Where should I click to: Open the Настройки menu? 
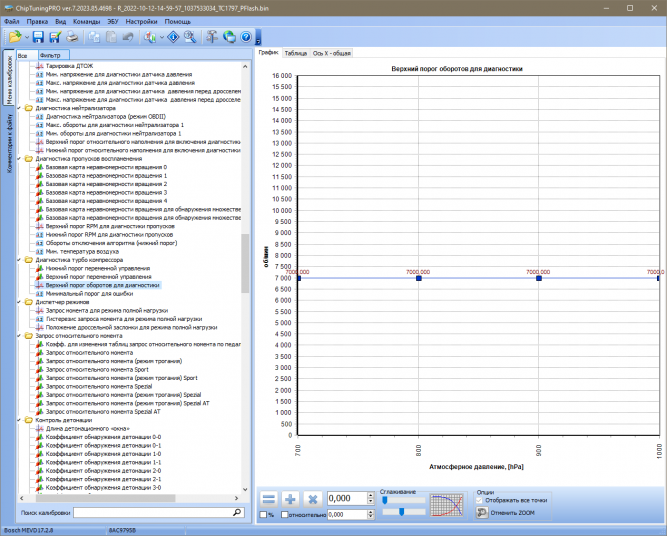pos(141,21)
